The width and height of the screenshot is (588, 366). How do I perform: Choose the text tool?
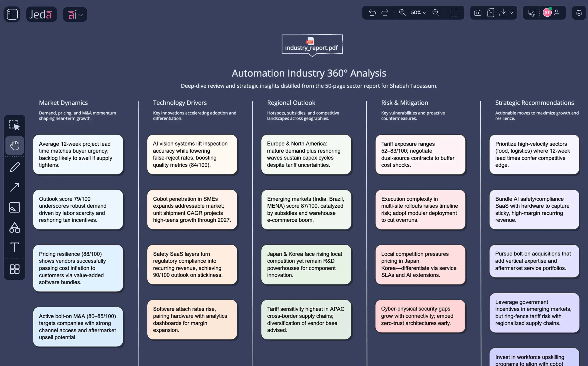(x=15, y=247)
